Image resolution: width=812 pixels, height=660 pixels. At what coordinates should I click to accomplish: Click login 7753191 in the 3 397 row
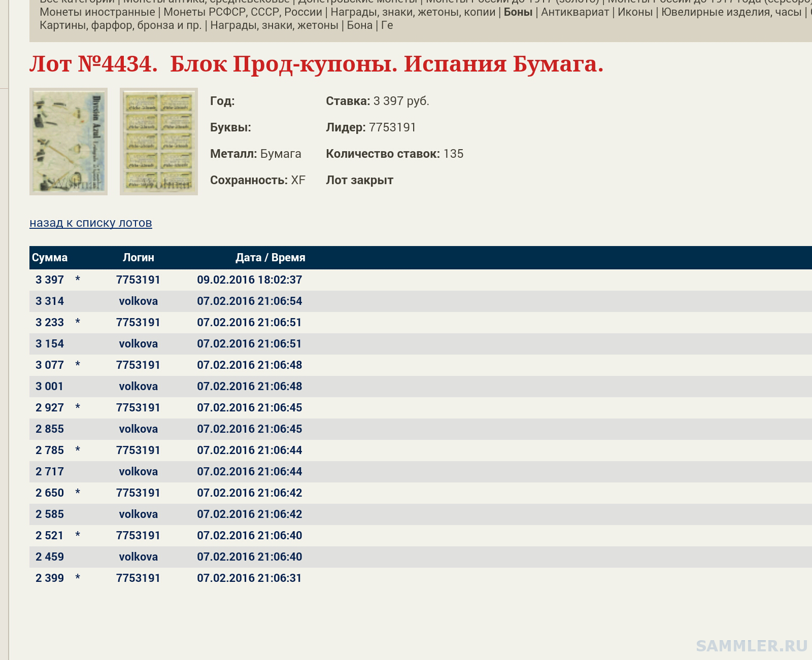[x=138, y=280]
